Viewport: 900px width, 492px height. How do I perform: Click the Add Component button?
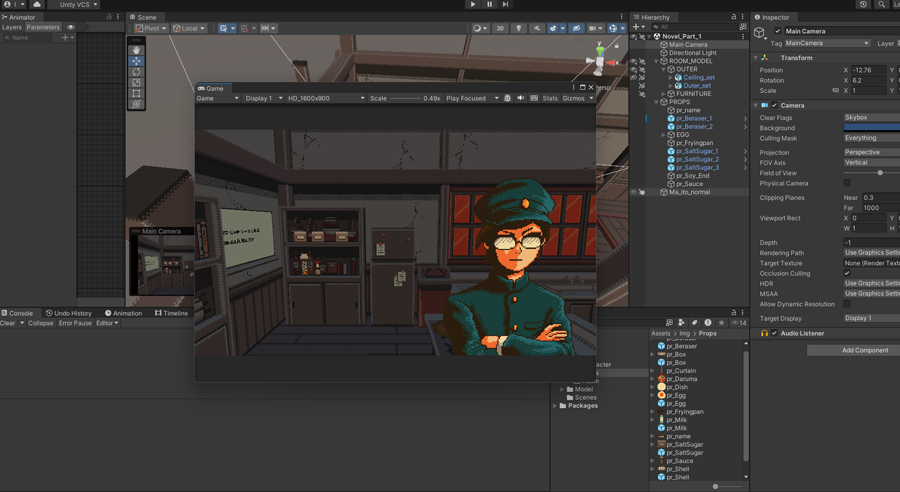864,350
